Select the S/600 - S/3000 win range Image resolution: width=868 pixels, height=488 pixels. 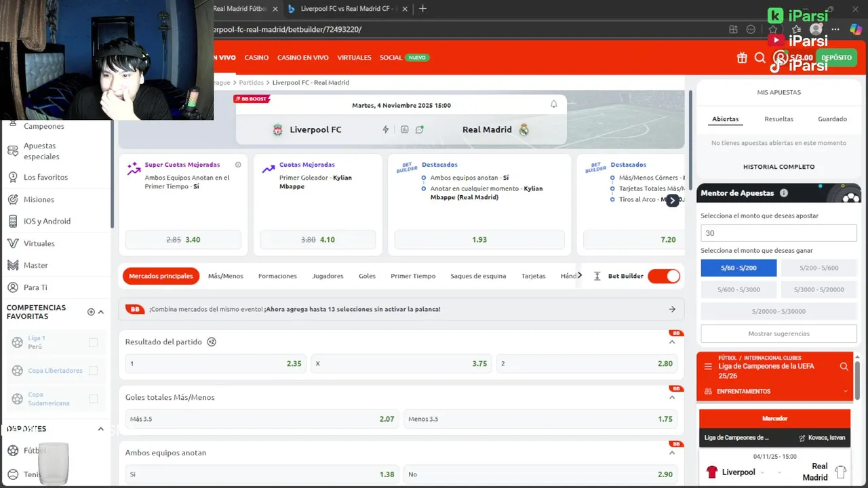tap(738, 289)
